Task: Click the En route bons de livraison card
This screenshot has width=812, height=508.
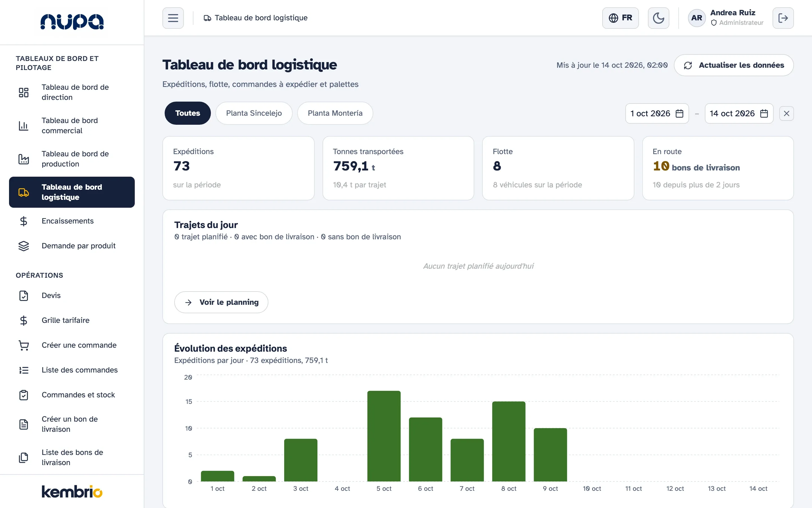Action: (x=718, y=168)
